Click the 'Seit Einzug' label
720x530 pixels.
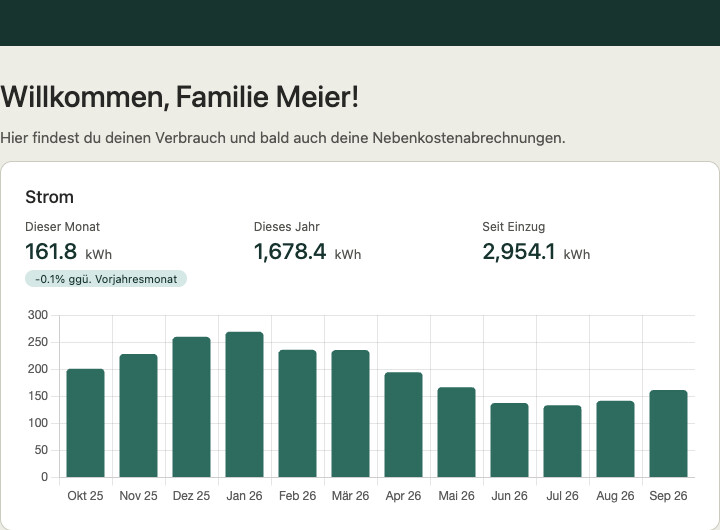tap(513, 226)
